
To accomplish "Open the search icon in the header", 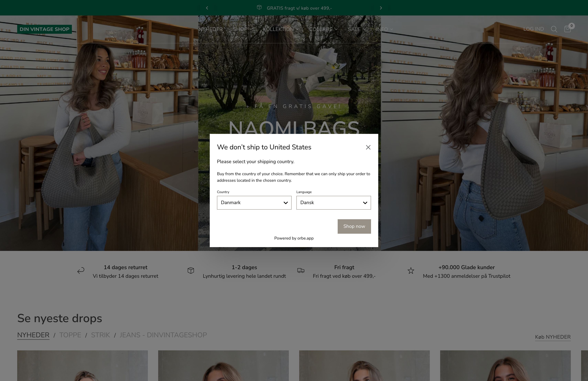I will 554,29.
